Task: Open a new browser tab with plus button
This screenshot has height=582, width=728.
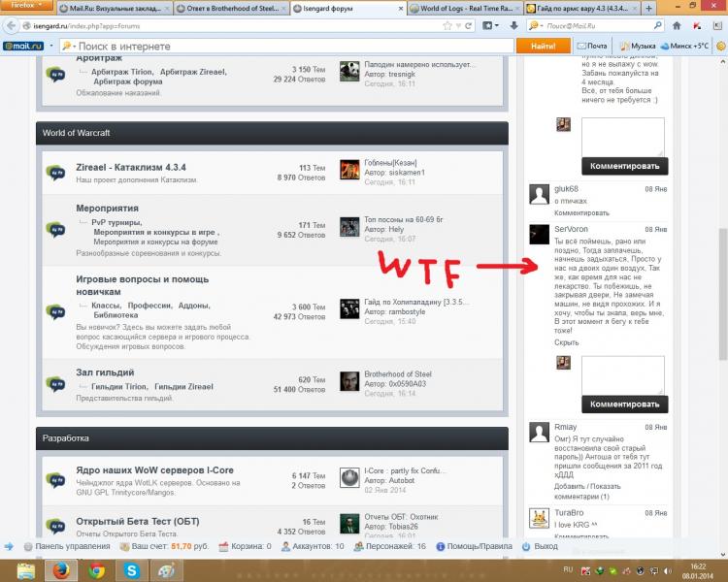Action: [x=648, y=9]
